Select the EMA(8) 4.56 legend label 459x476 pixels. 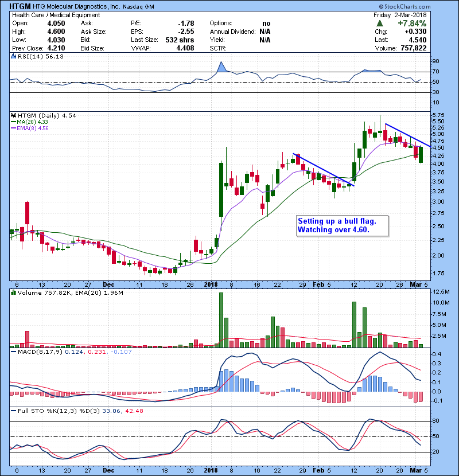(33, 128)
